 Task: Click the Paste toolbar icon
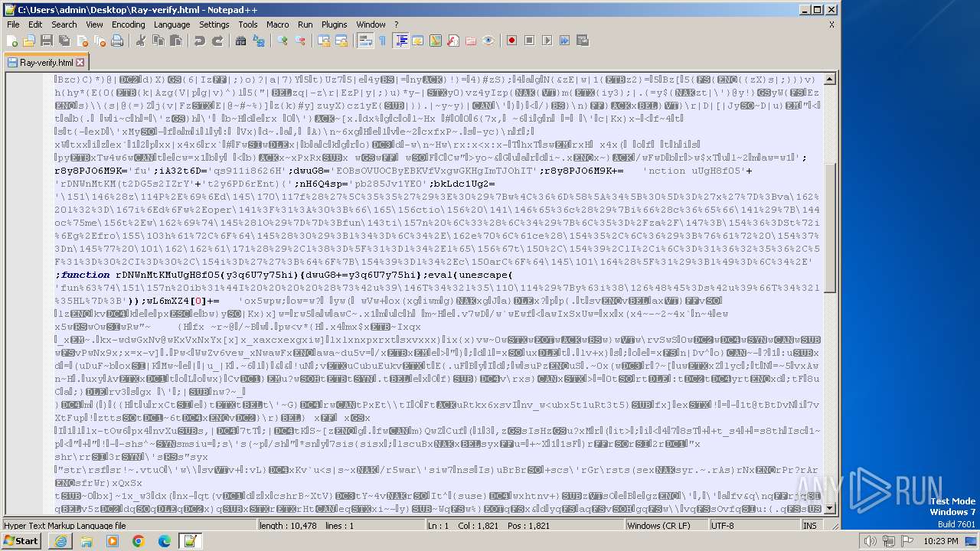point(176,41)
